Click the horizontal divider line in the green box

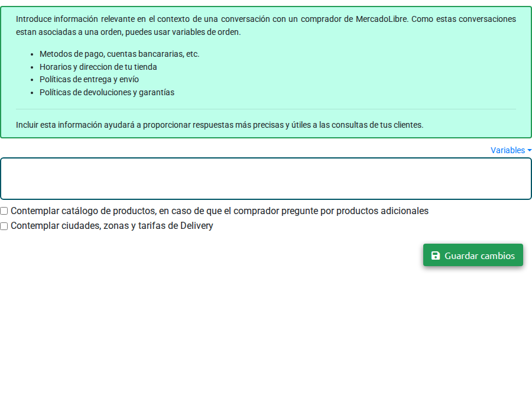pyautogui.click(x=266, y=109)
